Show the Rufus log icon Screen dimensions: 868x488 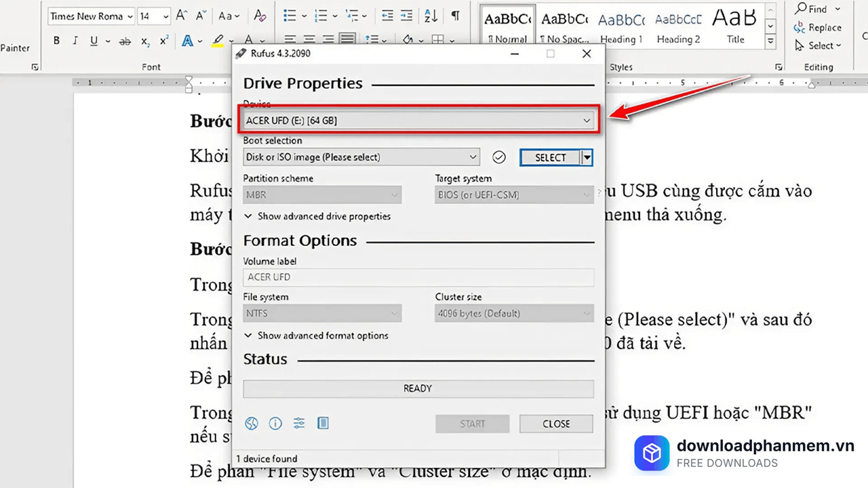point(323,424)
